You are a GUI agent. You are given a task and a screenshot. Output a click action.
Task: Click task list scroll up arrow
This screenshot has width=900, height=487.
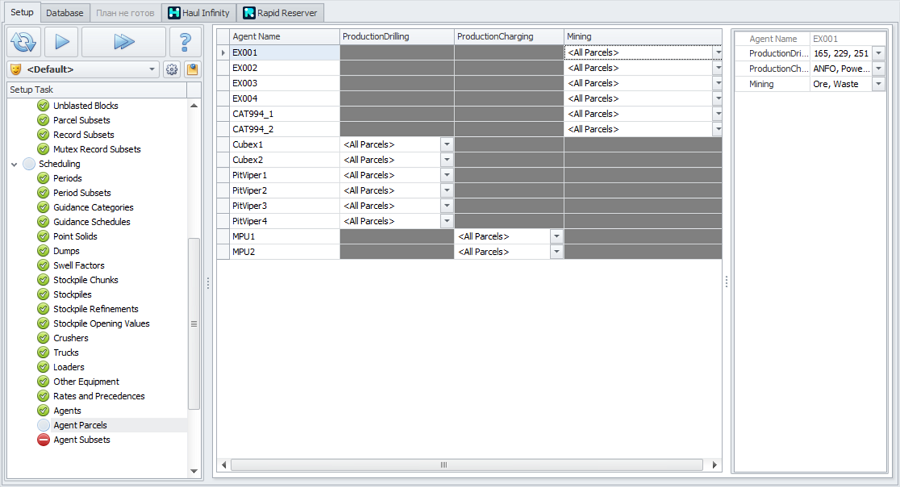194,106
